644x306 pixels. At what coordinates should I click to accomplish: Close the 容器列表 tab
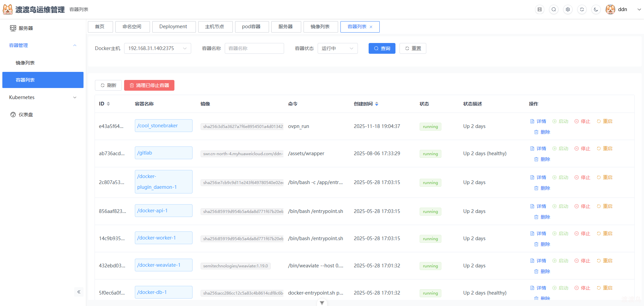371,27
